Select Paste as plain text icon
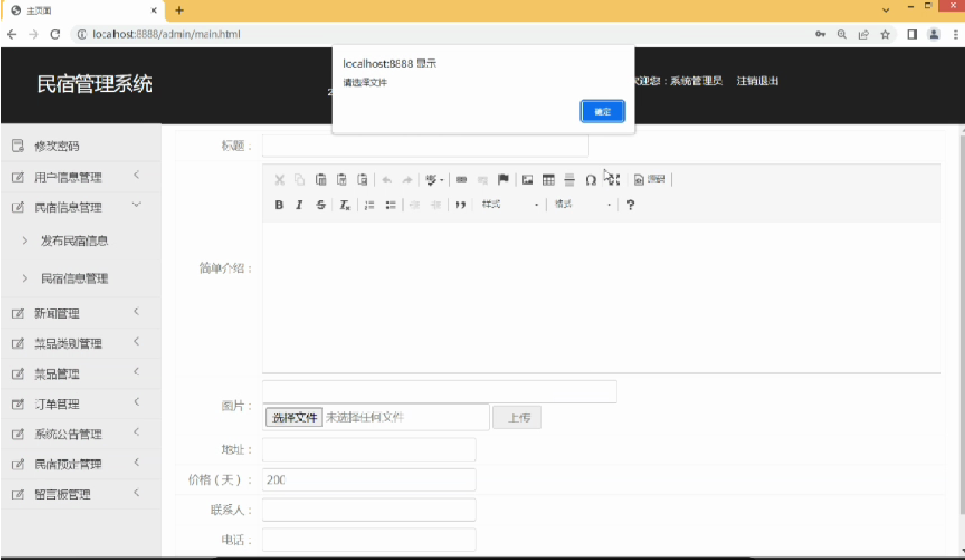Image resolution: width=965 pixels, height=560 pixels. click(x=341, y=180)
